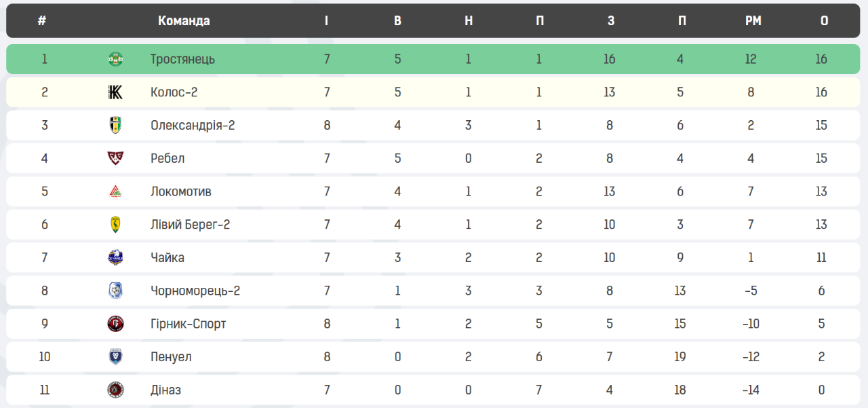This screenshot has width=868, height=408.
Task: Click the # rank column header
Action: (x=42, y=20)
